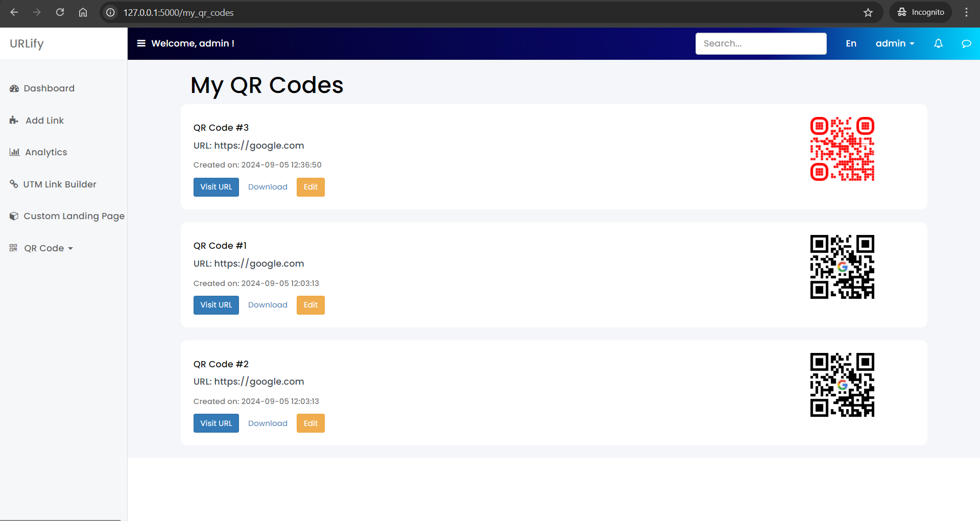Download QR Code #1
This screenshot has height=521, width=980.
[268, 305]
